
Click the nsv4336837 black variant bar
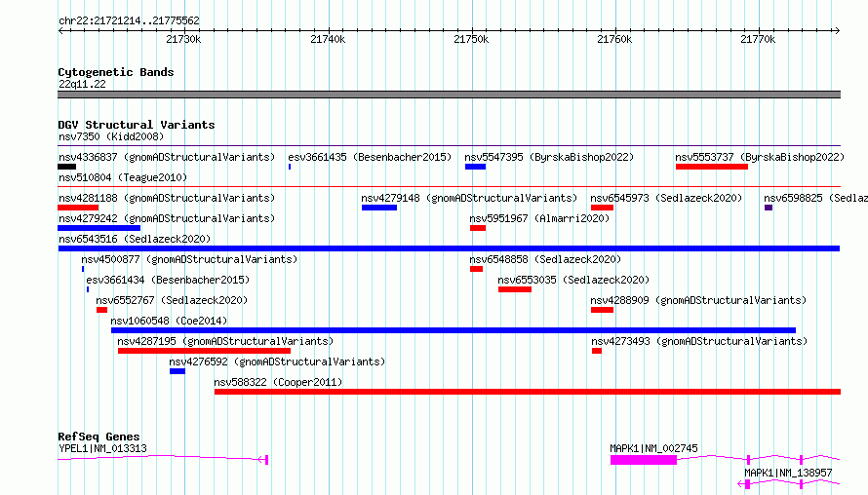67,167
